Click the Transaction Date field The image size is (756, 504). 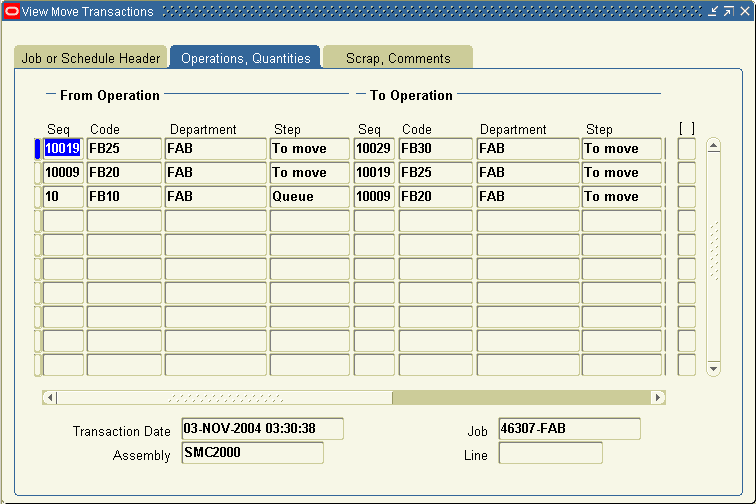(263, 429)
